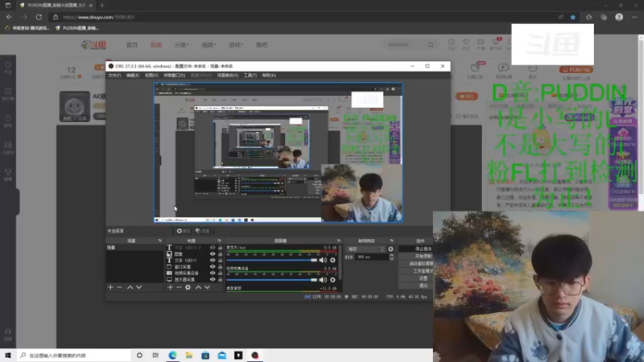This screenshot has height=362, width=644.
Task: Click the browser favorites star icon
Action: point(573,17)
